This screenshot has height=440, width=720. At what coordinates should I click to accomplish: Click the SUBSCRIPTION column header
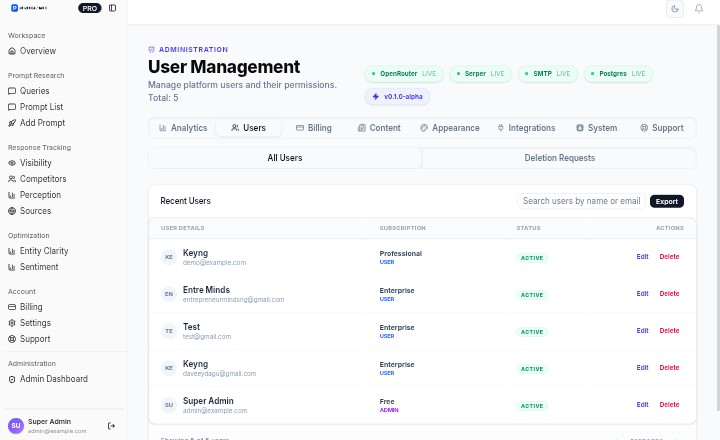click(402, 228)
